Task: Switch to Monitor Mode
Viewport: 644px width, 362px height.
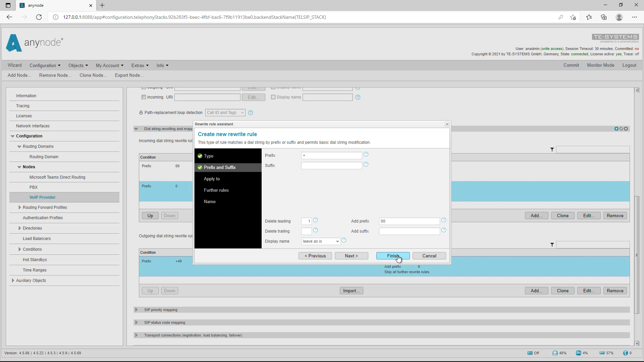Action: click(600, 65)
